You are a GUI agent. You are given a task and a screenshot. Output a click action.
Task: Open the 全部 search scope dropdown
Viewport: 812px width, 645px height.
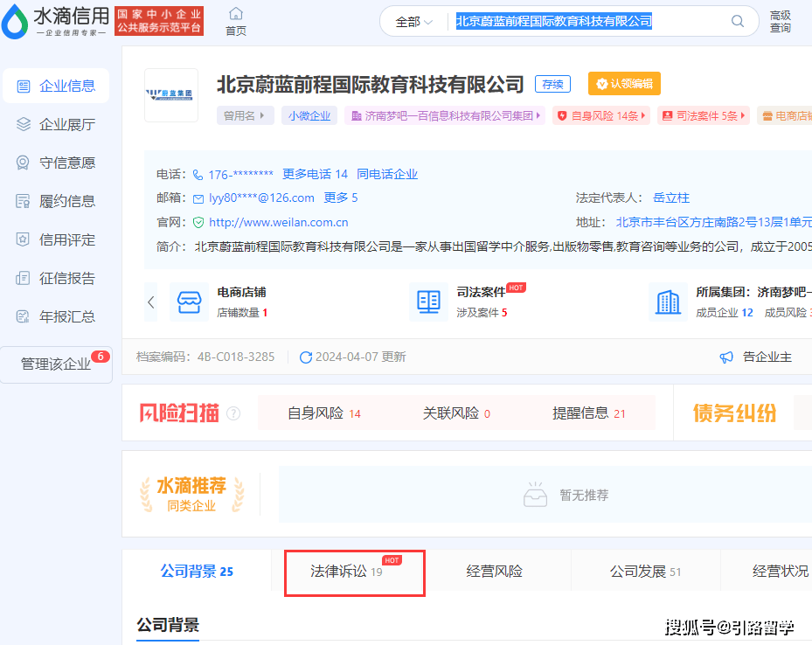[413, 22]
